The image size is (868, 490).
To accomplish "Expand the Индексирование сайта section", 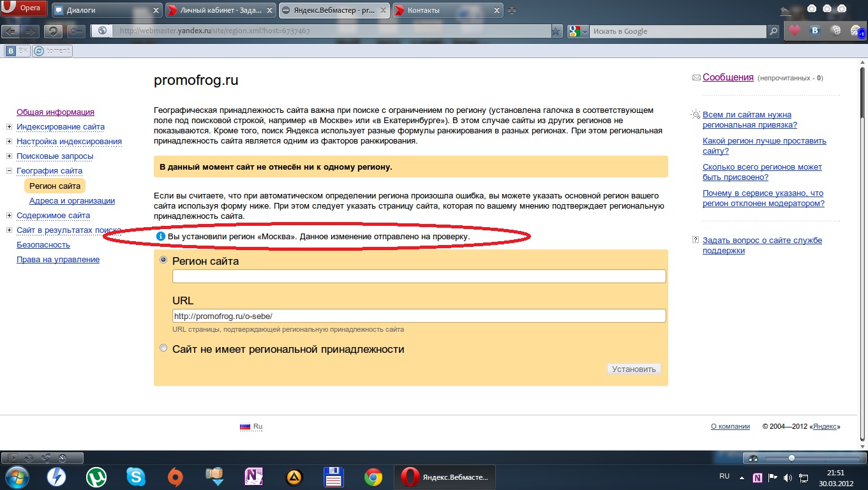I will (x=10, y=127).
